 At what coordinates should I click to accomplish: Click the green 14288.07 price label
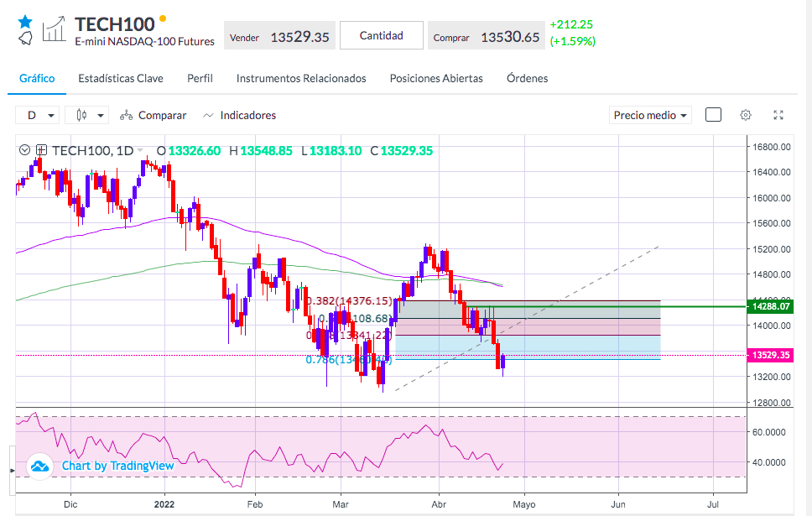pos(769,307)
